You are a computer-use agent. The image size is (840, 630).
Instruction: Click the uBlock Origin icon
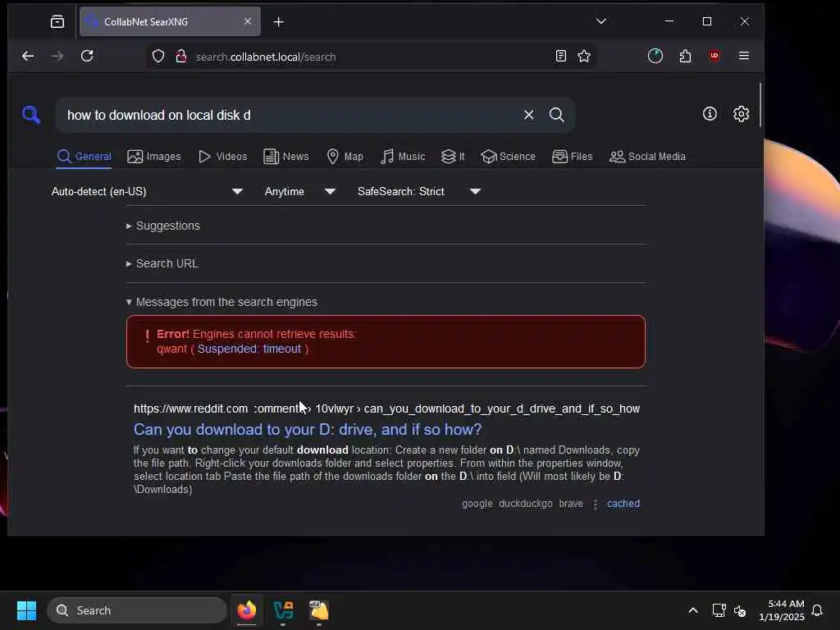[714, 56]
